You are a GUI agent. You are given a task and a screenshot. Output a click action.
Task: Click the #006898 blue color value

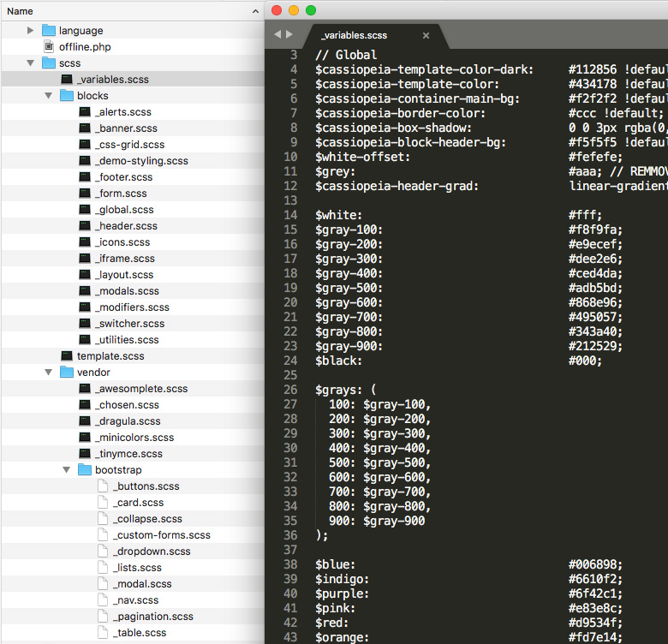point(595,564)
